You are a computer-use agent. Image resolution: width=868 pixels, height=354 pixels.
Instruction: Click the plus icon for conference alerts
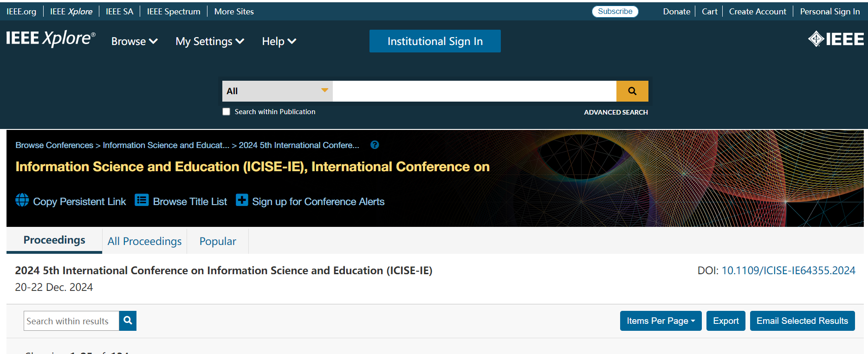pyautogui.click(x=242, y=200)
